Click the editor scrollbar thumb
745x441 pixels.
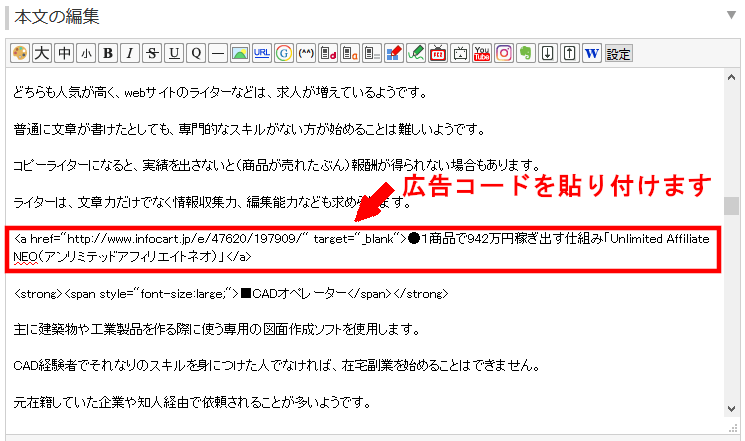point(731,206)
